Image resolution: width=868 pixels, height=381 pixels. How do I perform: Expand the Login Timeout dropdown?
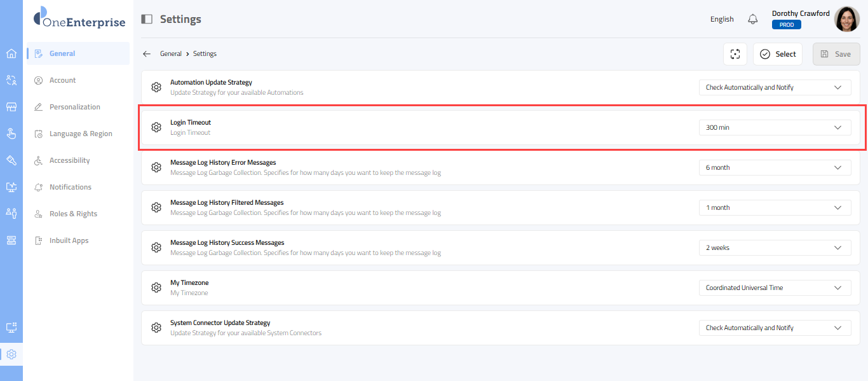(x=775, y=127)
